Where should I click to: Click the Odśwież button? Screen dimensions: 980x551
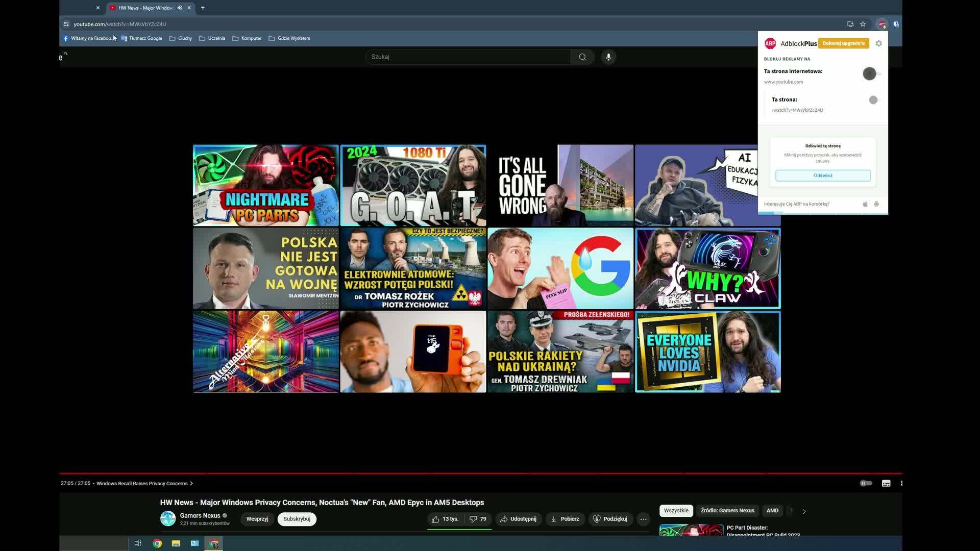[823, 176]
